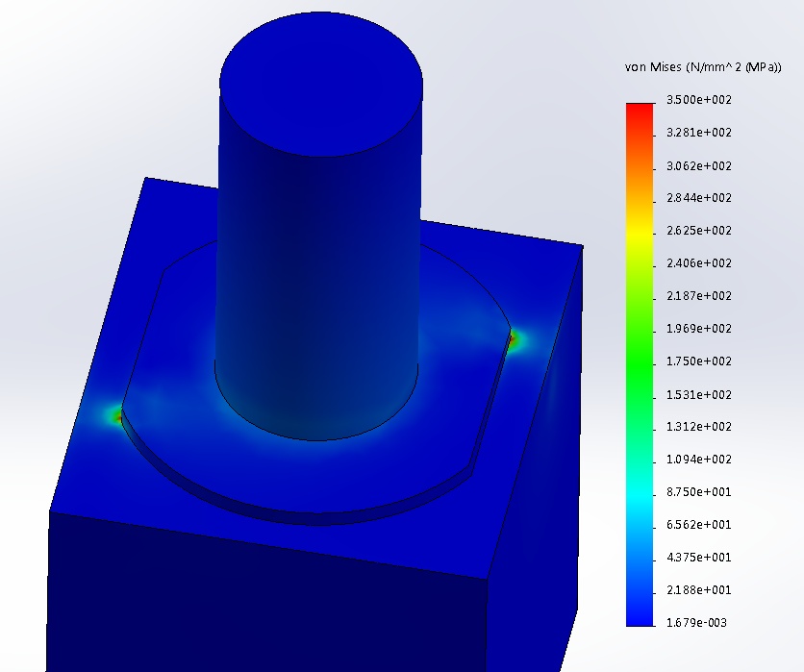The image size is (804, 672).
Task: Click the 2.625e+002 legend value
Action: [x=699, y=231]
